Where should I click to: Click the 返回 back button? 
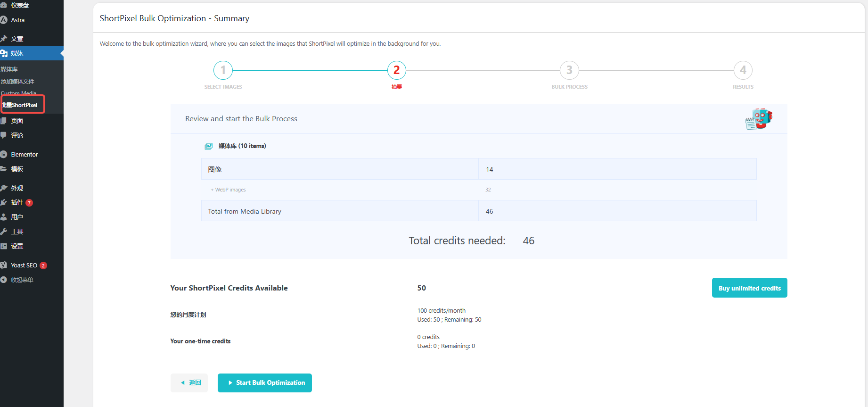point(189,383)
